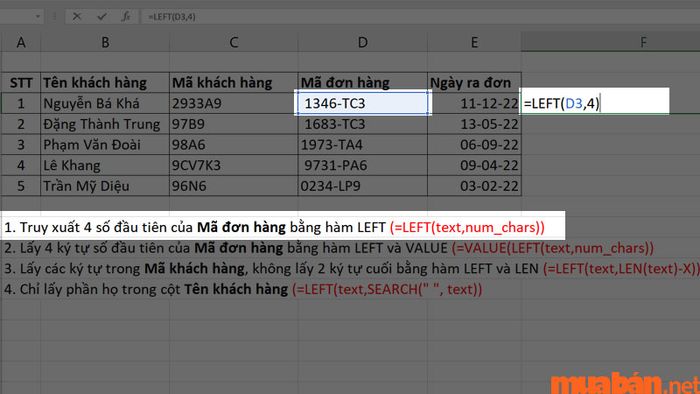The height and width of the screenshot is (394, 700).
Task: Select customer code cell 97B9
Action: (233, 124)
